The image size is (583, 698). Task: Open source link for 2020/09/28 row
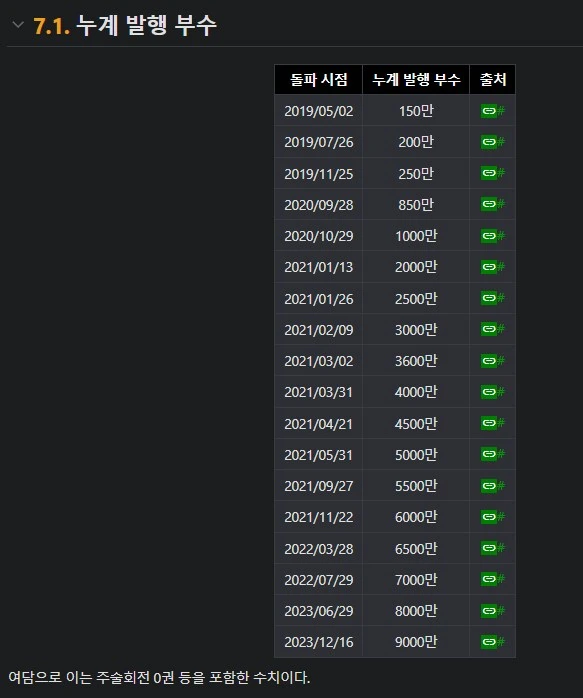pyautogui.click(x=493, y=204)
